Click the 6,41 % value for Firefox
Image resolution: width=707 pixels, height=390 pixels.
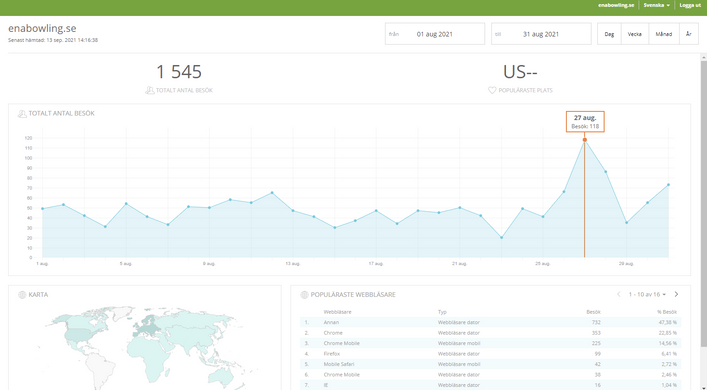point(669,354)
